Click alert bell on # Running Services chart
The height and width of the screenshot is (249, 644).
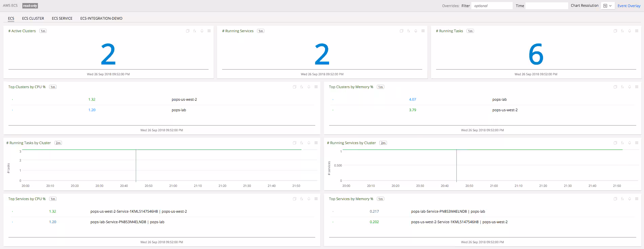tap(416, 31)
